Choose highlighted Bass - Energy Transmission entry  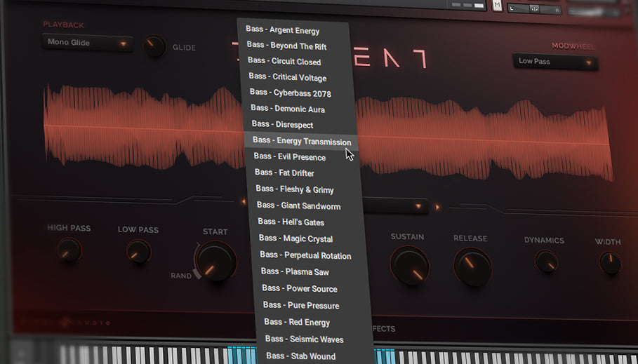(302, 141)
